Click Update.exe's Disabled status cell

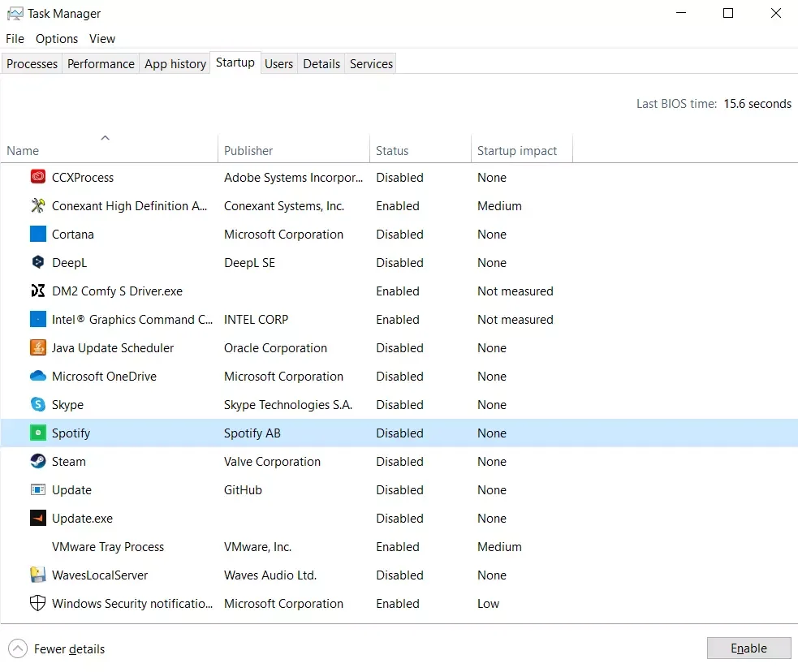[399, 519]
